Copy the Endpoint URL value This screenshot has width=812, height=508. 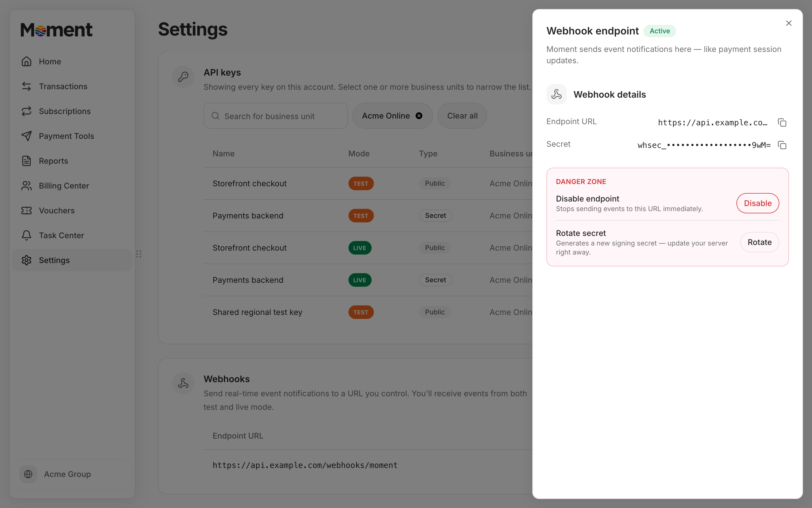pyautogui.click(x=782, y=123)
